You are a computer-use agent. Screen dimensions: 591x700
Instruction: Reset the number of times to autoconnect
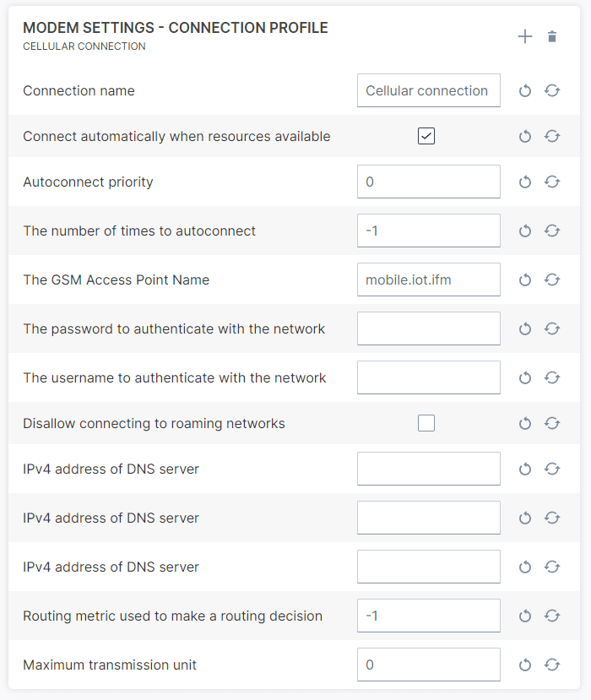point(525,231)
